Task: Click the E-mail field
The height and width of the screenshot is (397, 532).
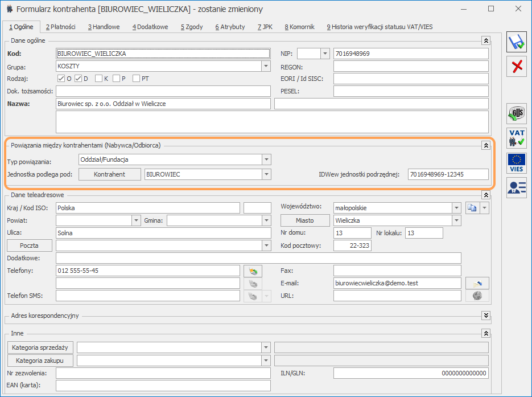Action: point(397,283)
